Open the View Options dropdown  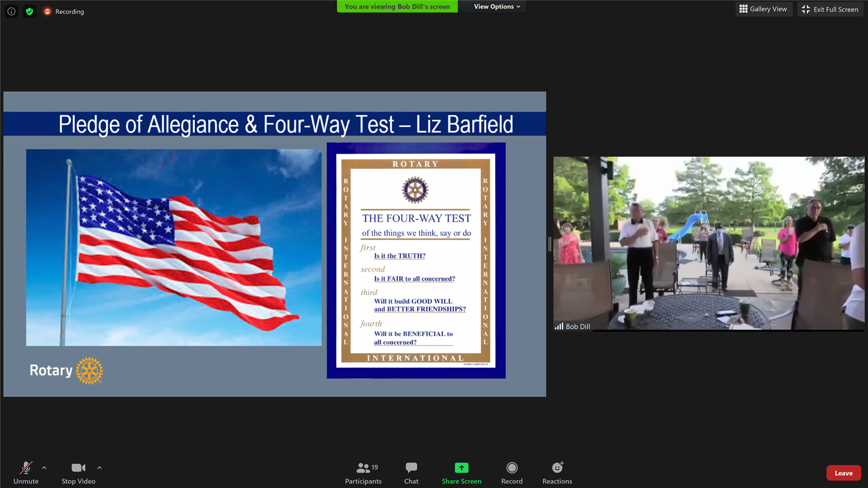pyautogui.click(x=497, y=7)
